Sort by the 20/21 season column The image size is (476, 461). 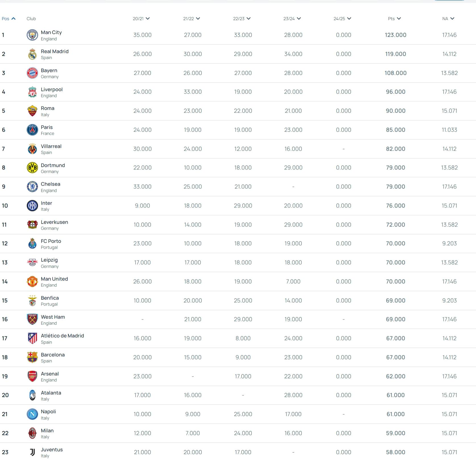[x=141, y=19]
